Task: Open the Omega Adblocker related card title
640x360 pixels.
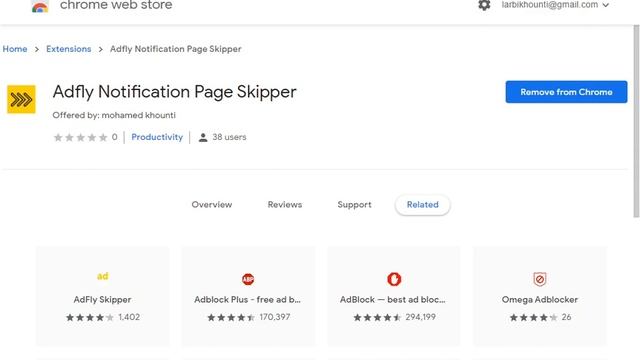Action: pyautogui.click(x=540, y=300)
